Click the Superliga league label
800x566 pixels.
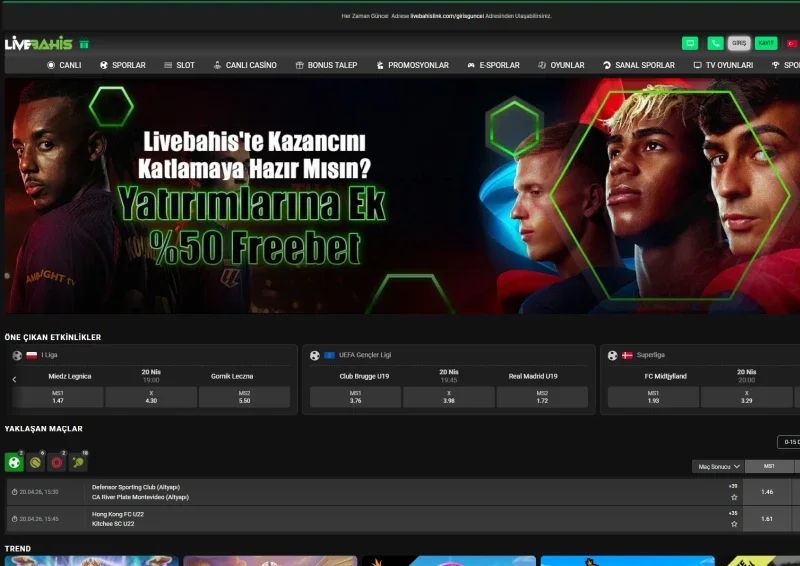pos(651,355)
